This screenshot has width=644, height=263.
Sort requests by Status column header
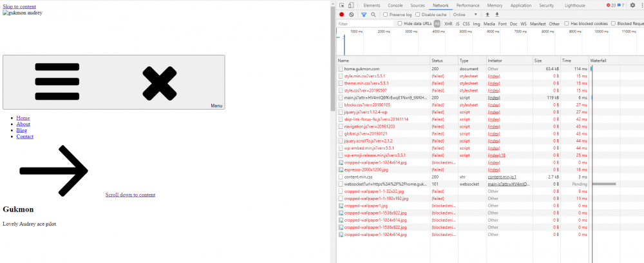point(444,61)
